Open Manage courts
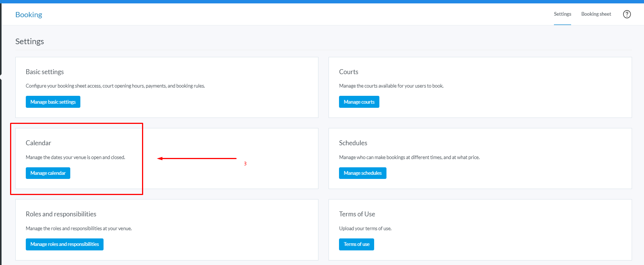 coord(359,102)
